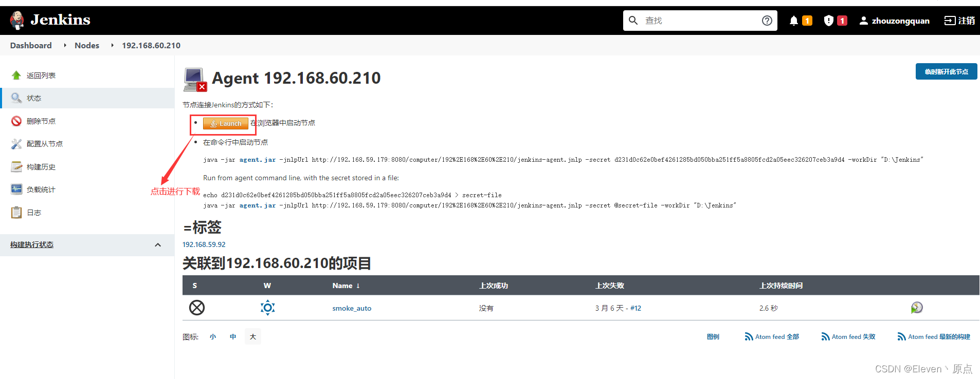Click smoke_auto failed status icon
This screenshot has width=980, height=379.
pos(197,308)
